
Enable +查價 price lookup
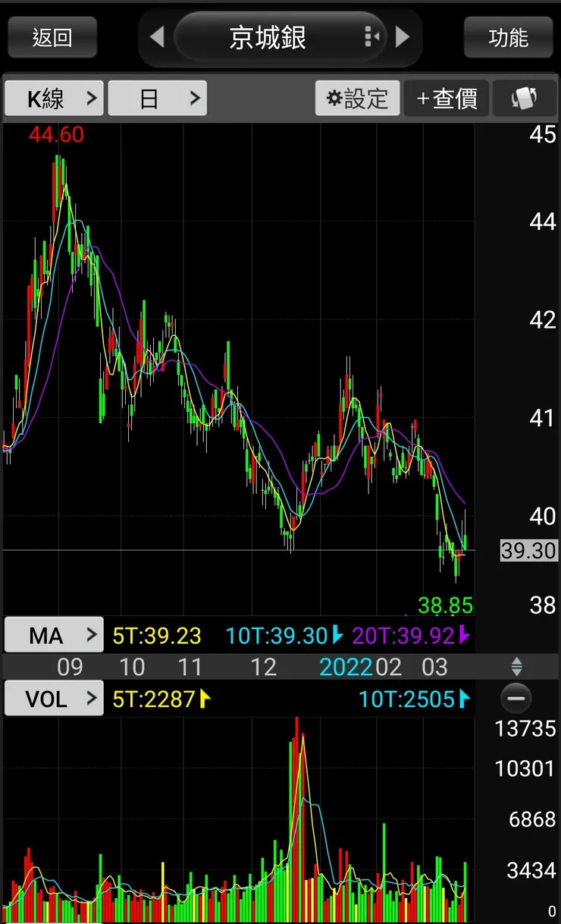(447, 98)
